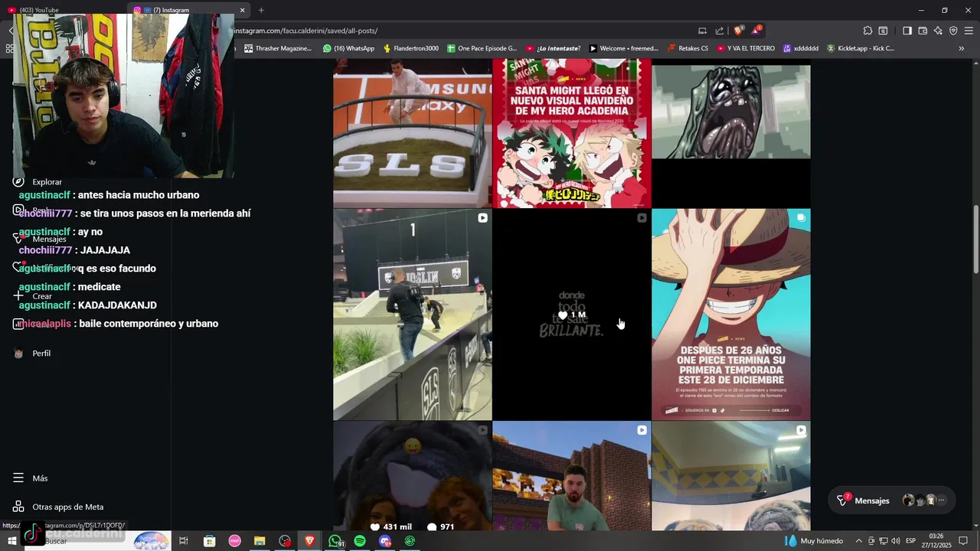Open Kicklet.app bookmark

click(x=861, y=48)
